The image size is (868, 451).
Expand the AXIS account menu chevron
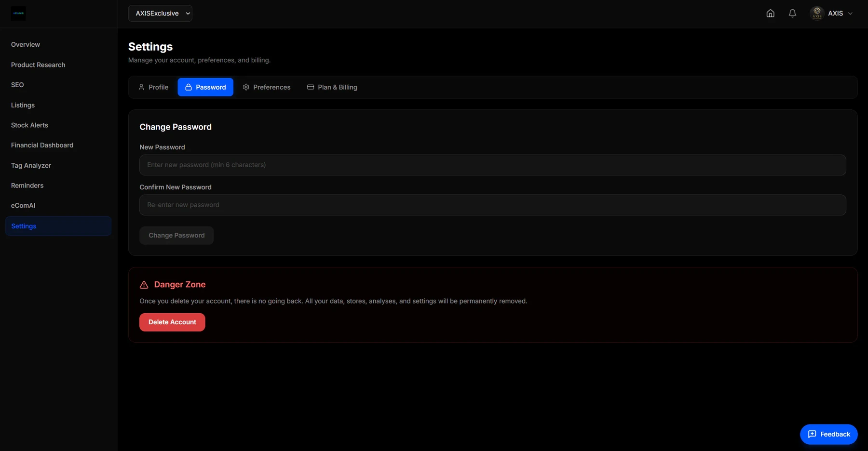coord(850,13)
